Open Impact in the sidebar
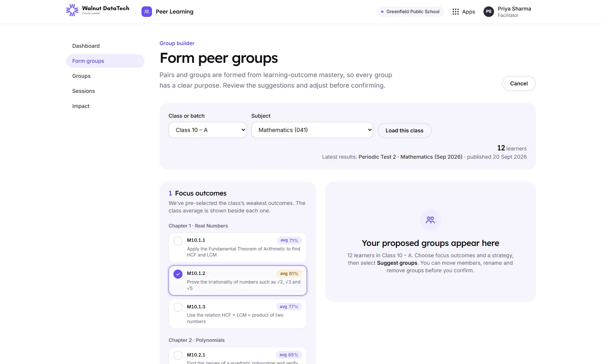The image size is (602, 364). point(105,106)
